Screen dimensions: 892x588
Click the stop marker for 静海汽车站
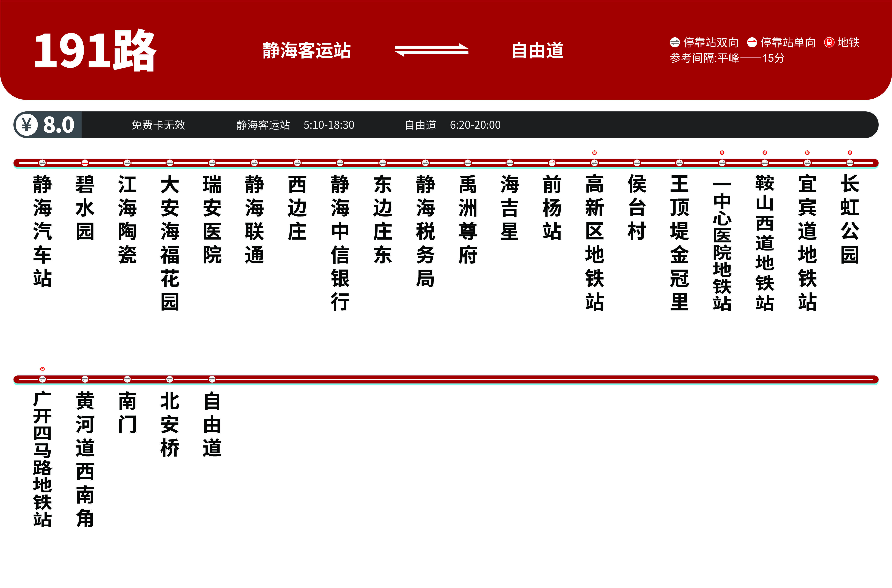(x=42, y=163)
